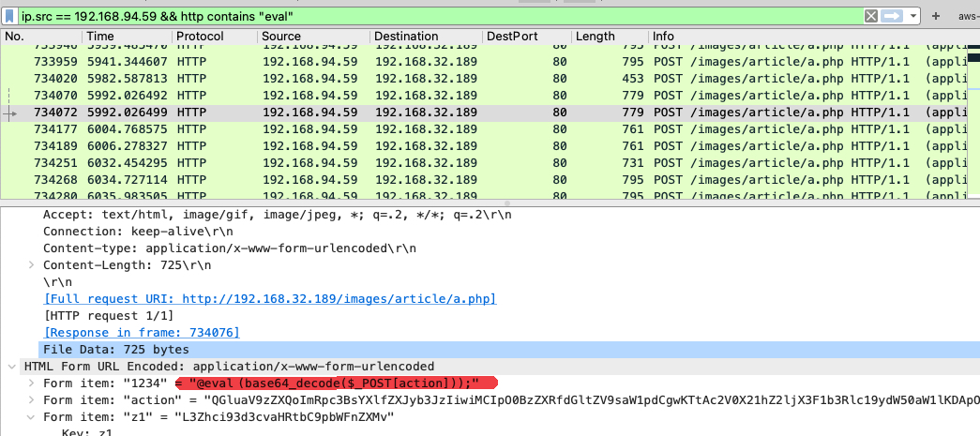This screenshot has height=436, width=980.
Task: Sort by the Protocol column header
Action: click(199, 37)
